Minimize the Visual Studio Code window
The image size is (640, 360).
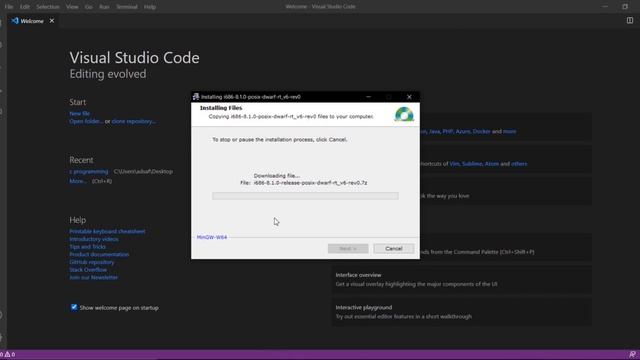click(605, 7)
